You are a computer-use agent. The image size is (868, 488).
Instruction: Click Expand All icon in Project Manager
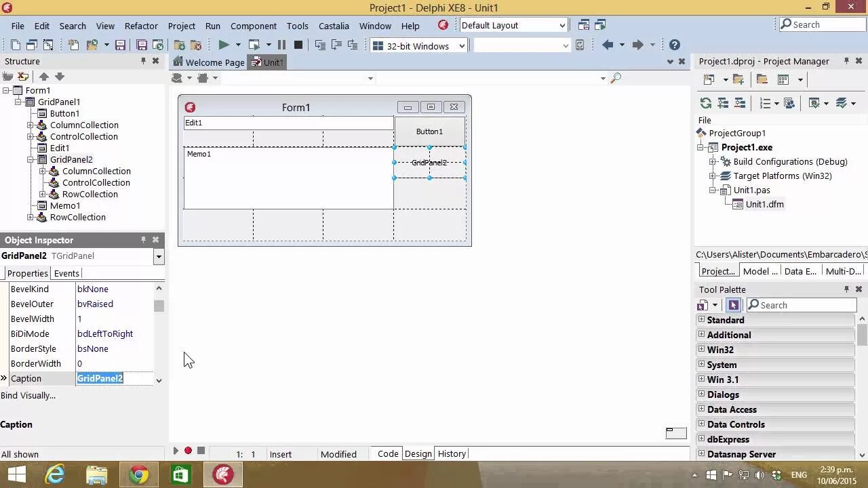coord(723,103)
